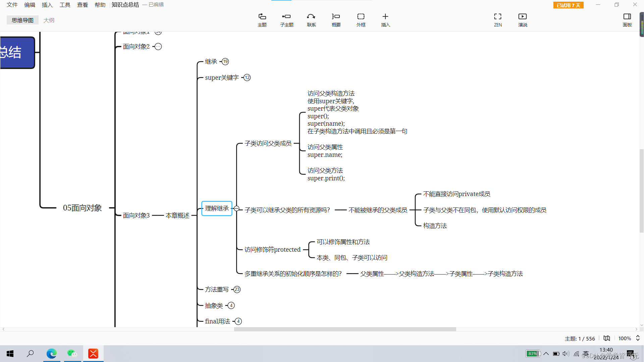Select the 不能直接访问private成员 topic

point(457,194)
